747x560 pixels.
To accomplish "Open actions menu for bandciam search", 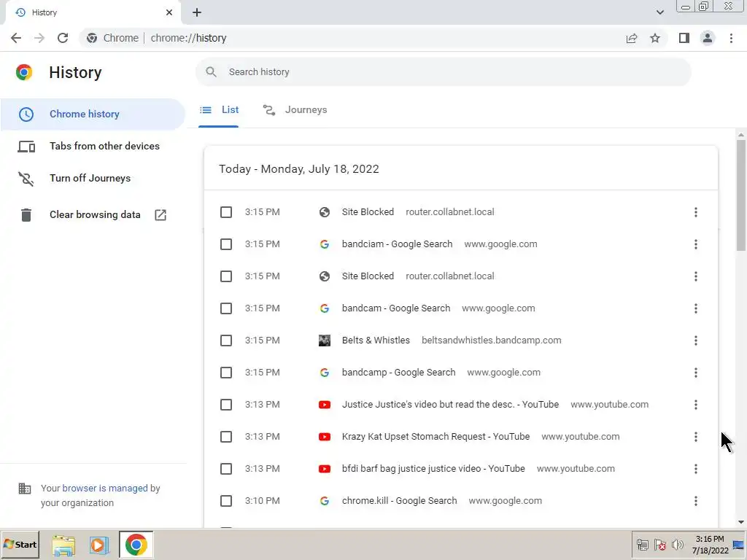I will click(695, 244).
